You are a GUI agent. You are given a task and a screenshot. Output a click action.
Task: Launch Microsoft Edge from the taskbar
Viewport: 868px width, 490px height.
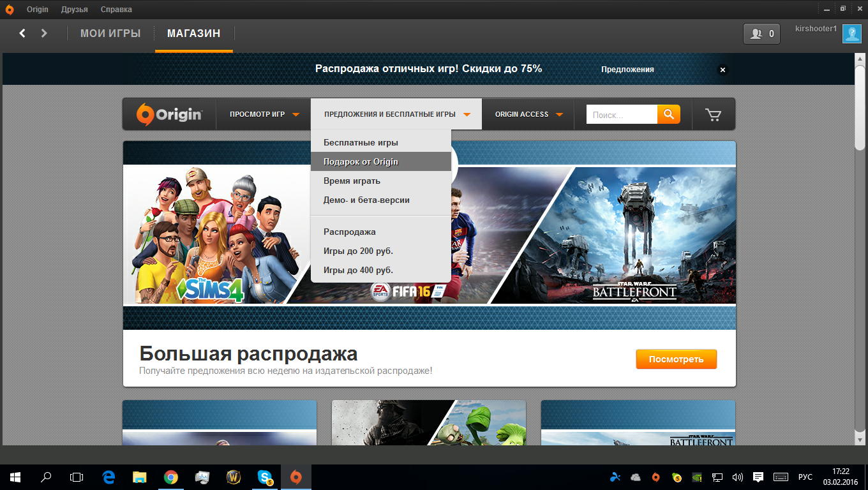108,477
